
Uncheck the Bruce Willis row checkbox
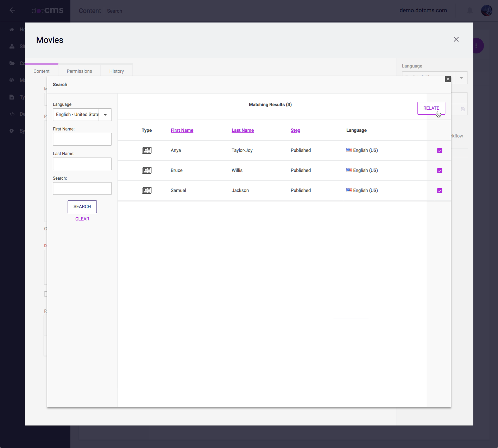tap(440, 171)
